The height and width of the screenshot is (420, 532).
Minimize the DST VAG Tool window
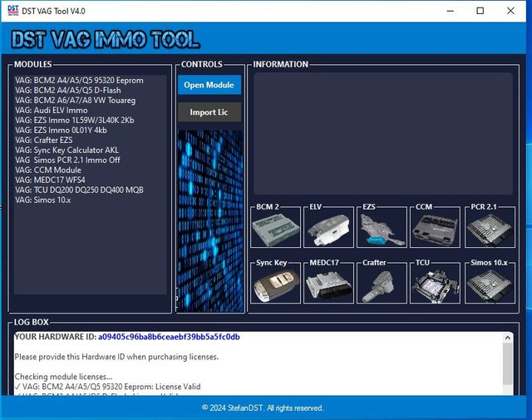coord(451,11)
